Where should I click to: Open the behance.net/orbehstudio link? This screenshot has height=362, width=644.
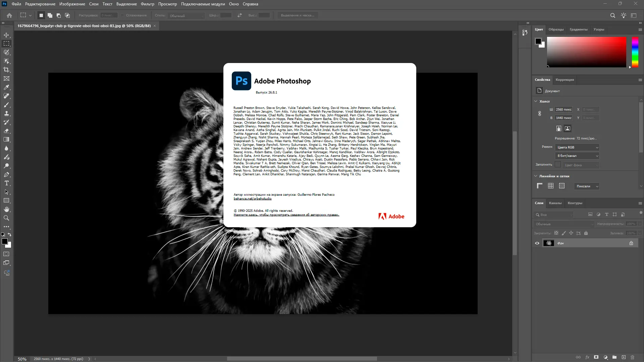[x=253, y=198]
